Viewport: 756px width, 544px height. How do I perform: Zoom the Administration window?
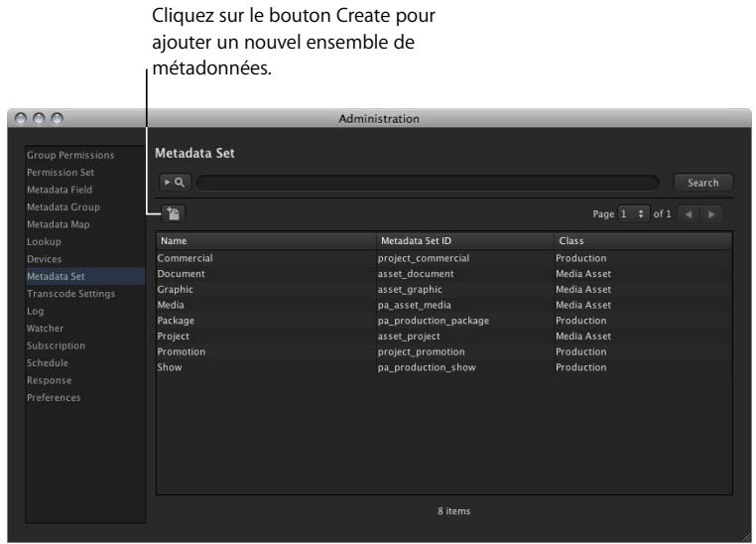[x=57, y=118]
